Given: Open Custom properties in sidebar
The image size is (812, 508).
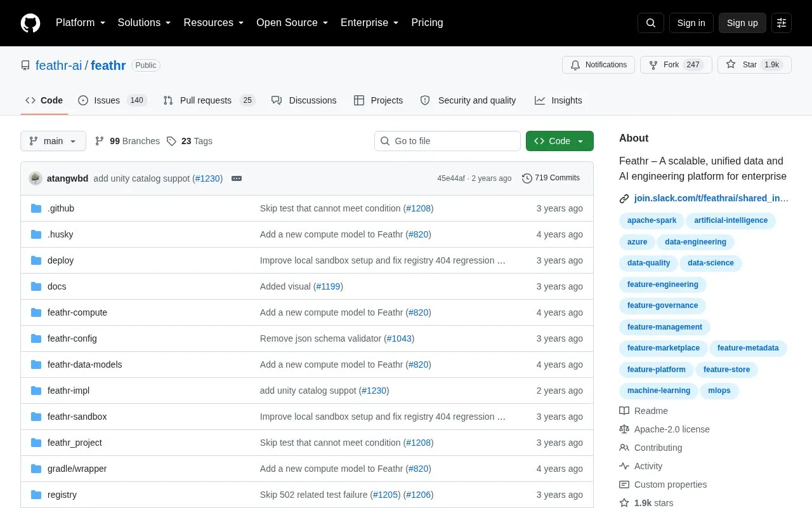Looking at the screenshot, I should point(663,485).
